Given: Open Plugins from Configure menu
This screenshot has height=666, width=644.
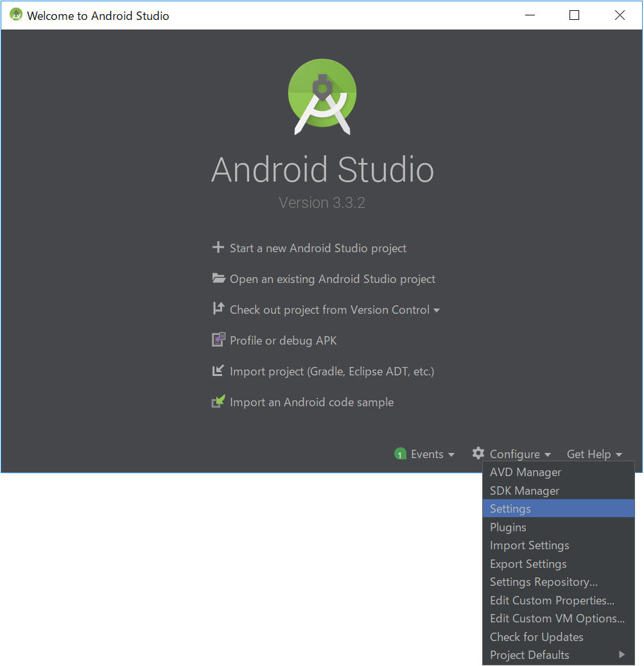Looking at the screenshot, I should click(559, 527).
